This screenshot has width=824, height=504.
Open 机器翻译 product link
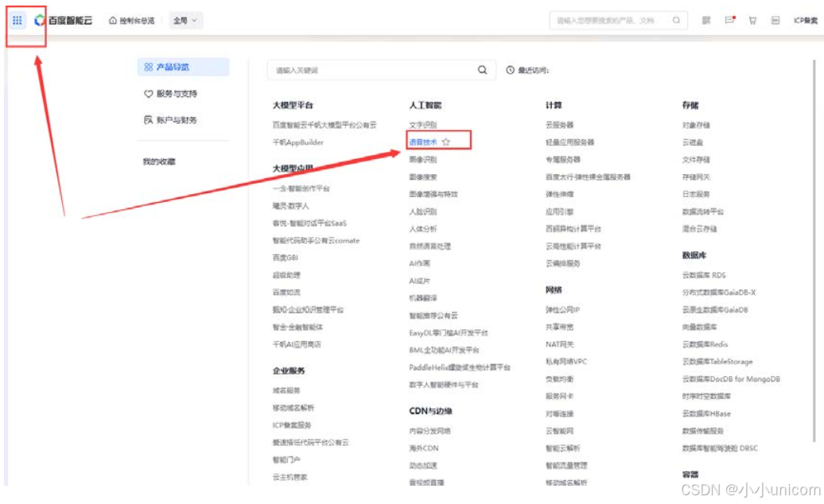coord(423,298)
